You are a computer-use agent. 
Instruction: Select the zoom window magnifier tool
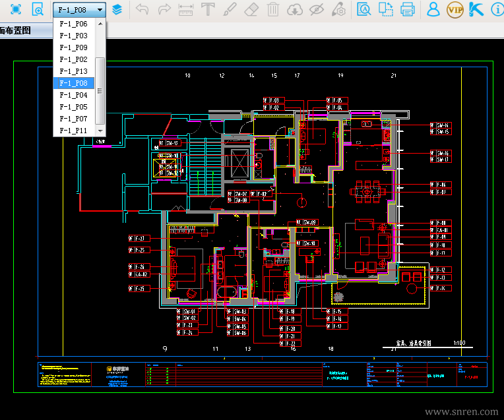(x=38, y=9)
